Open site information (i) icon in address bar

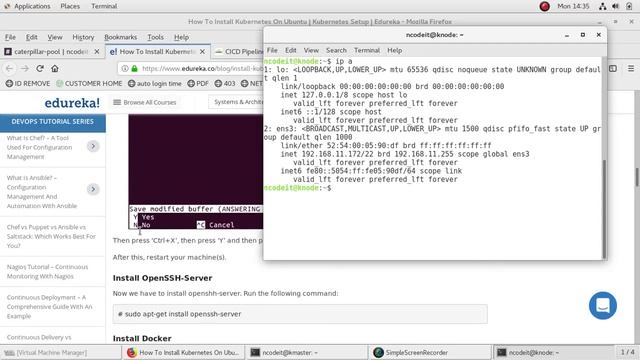point(125,69)
